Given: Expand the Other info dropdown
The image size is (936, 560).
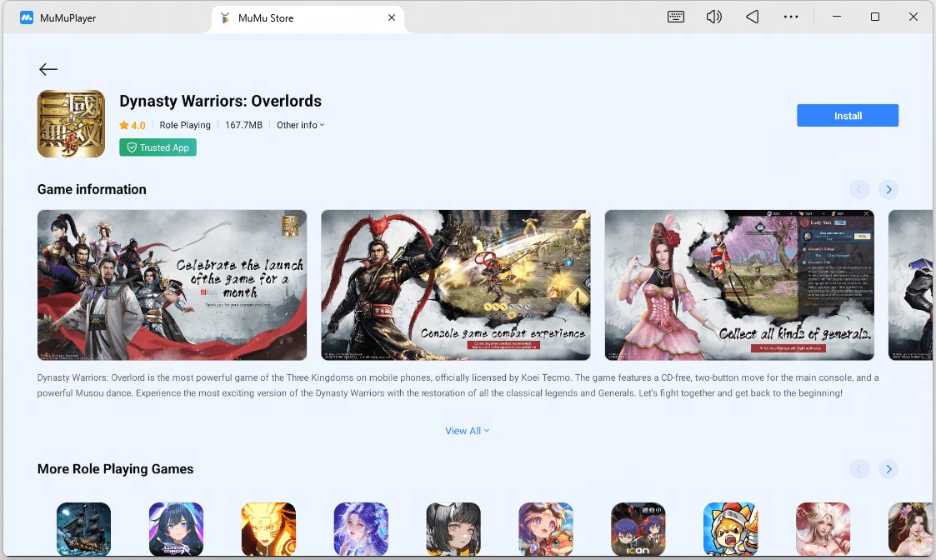Looking at the screenshot, I should pos(300,125).
